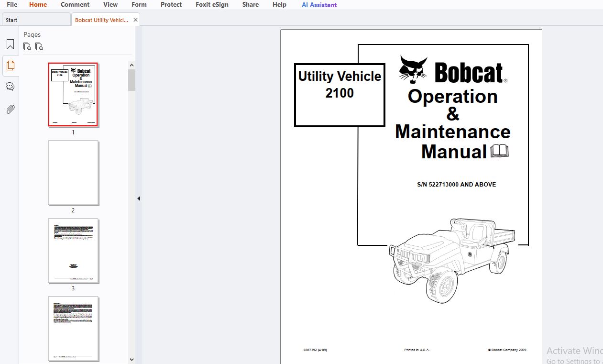The image size is (603, 364).
Task: Open the Comments panel icon
Action: pos(10,87)
